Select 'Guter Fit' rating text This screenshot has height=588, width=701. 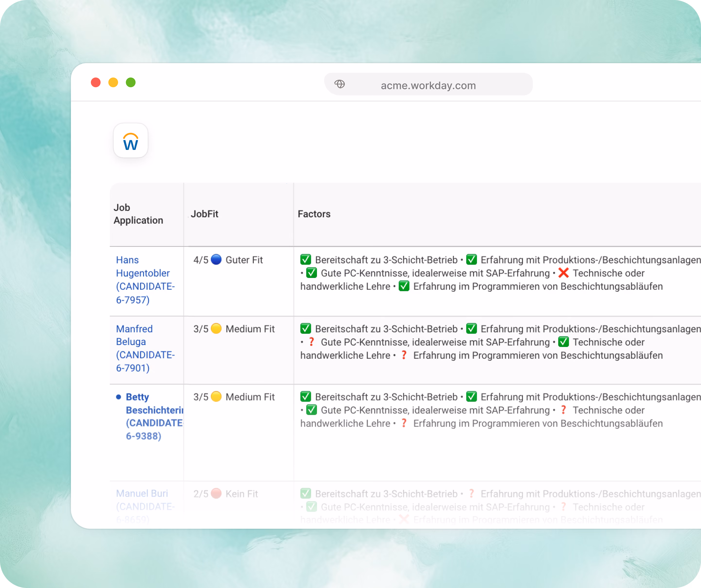coord(244,260)
